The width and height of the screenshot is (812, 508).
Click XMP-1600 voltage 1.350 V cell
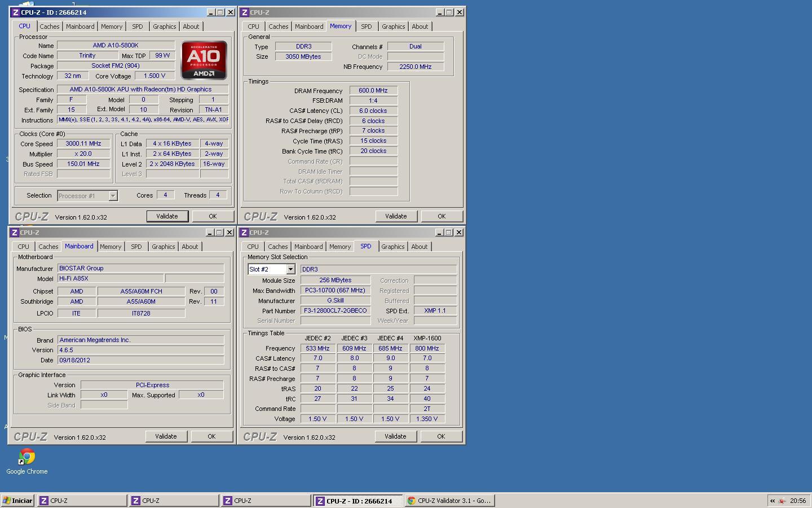pyautogui.click(x=427, y=419)
